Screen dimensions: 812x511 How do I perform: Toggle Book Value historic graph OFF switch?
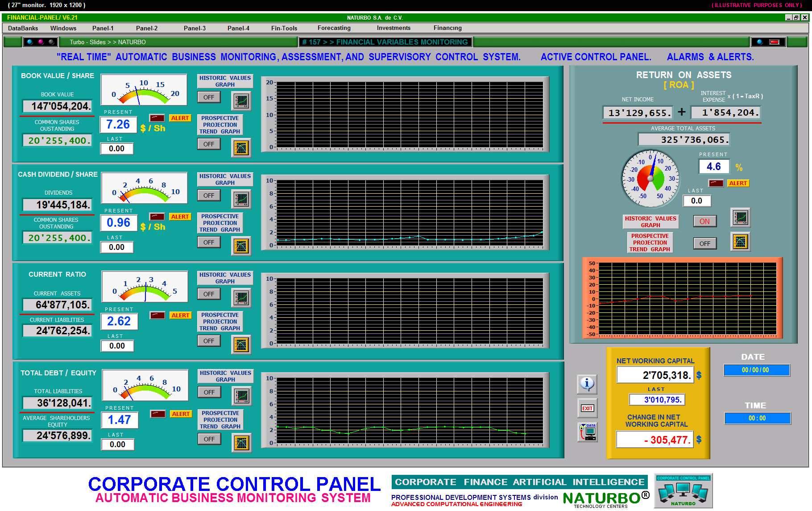[x=209, y=97]
